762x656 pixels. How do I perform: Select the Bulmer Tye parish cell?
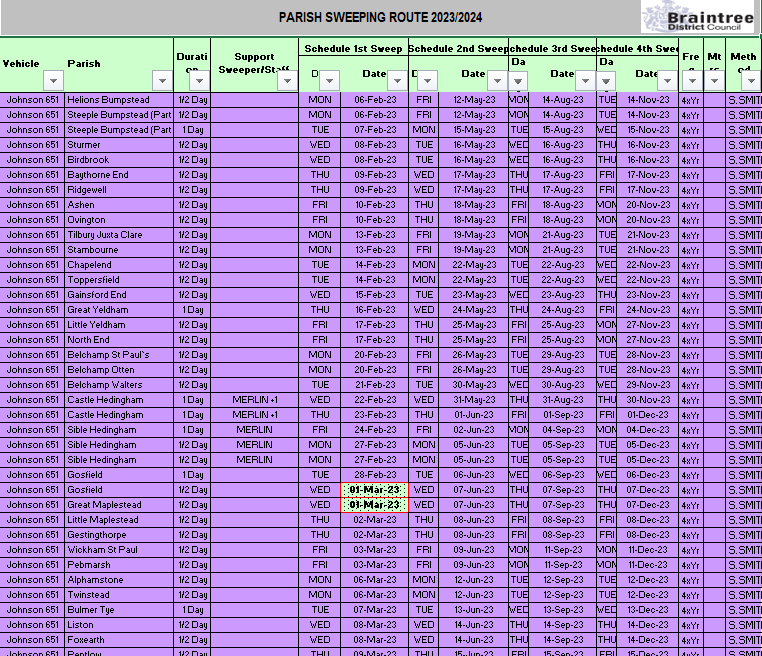point(91,610)
